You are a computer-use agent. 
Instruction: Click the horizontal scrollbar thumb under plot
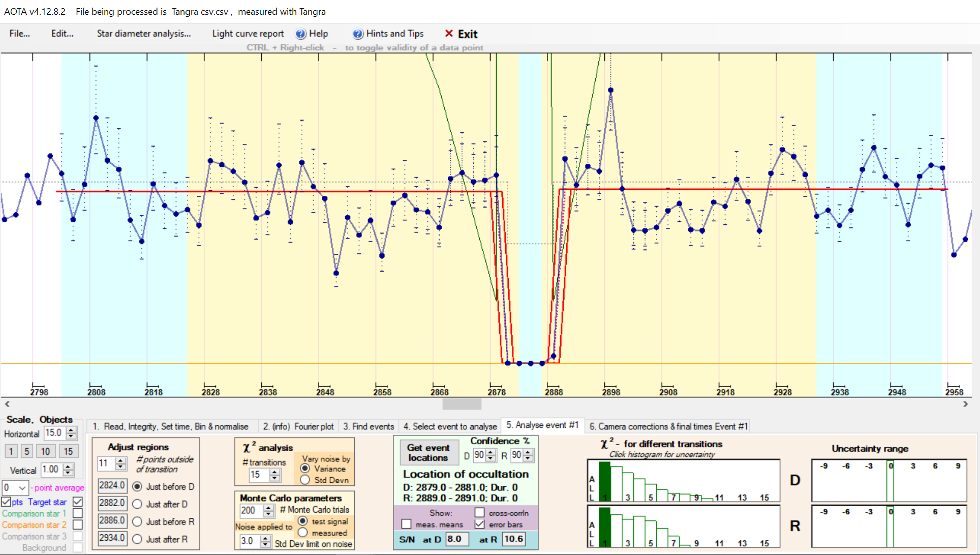click(462, 404)
